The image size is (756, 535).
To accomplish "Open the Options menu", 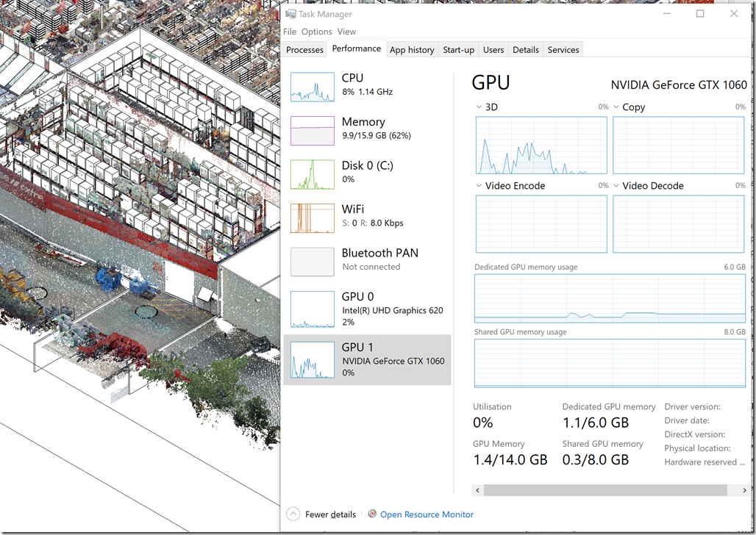I will tap(316, 32).
